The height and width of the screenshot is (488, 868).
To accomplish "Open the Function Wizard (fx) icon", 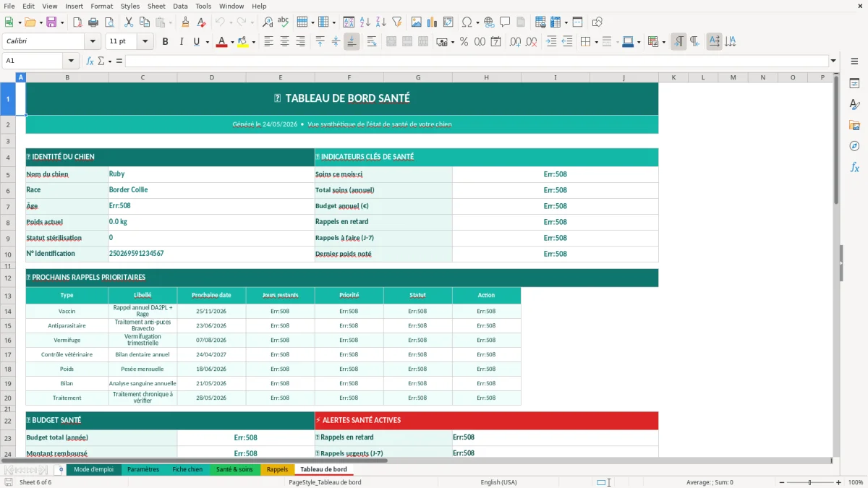I will (x=90, y=61).
